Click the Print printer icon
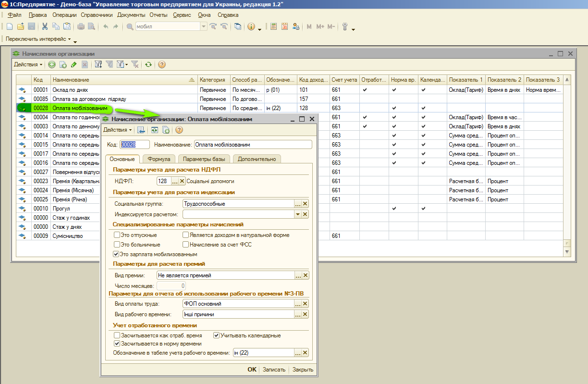 [x=81, y=27]
